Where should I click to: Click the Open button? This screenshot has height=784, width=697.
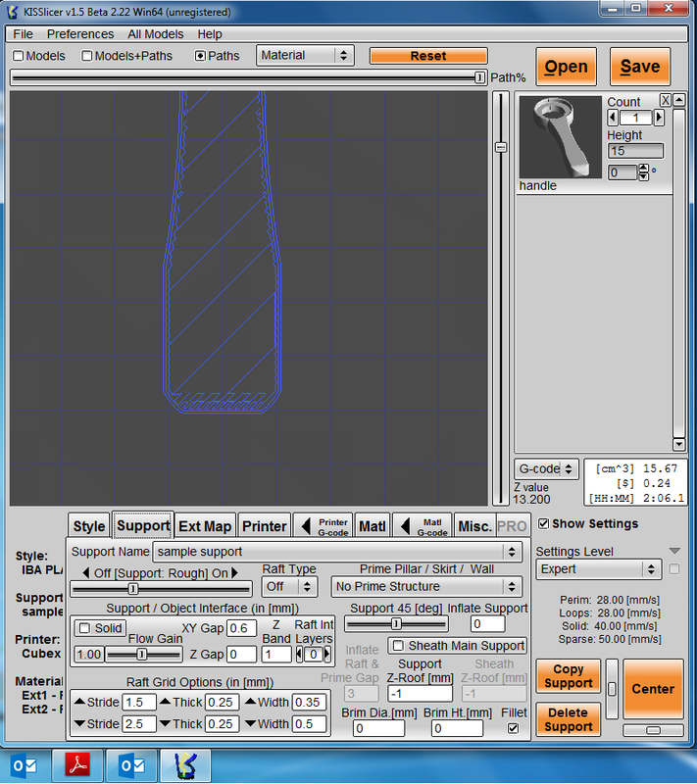click(x=566, y=67)
